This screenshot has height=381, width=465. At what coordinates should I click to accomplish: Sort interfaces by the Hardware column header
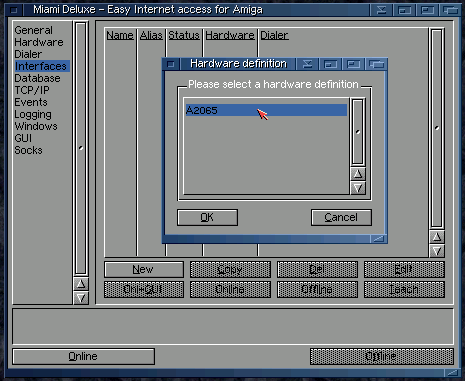tap(230, 35)
